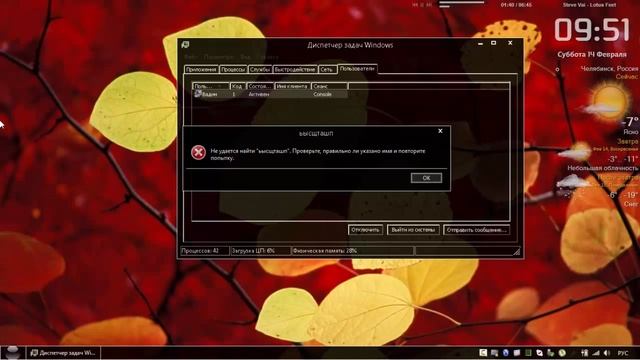The image size is (640, 360).
Task: Switch to the Процессы tab
Action: pos(233,69)
